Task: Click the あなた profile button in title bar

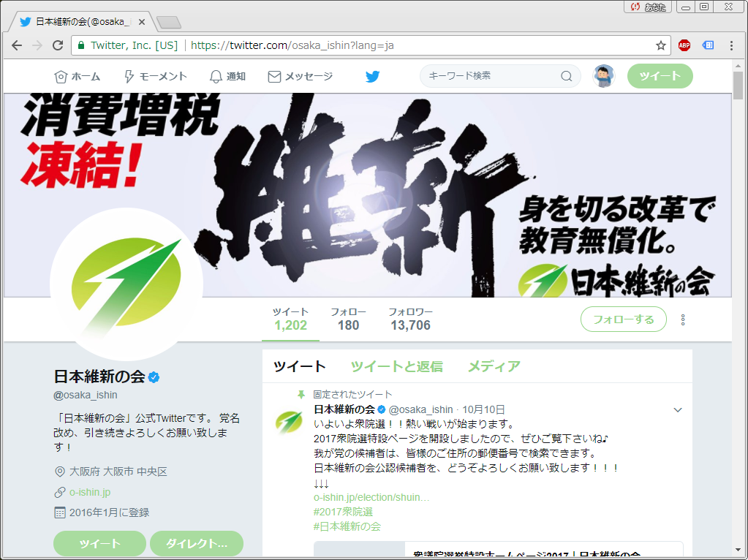Action: click(648, 7)
